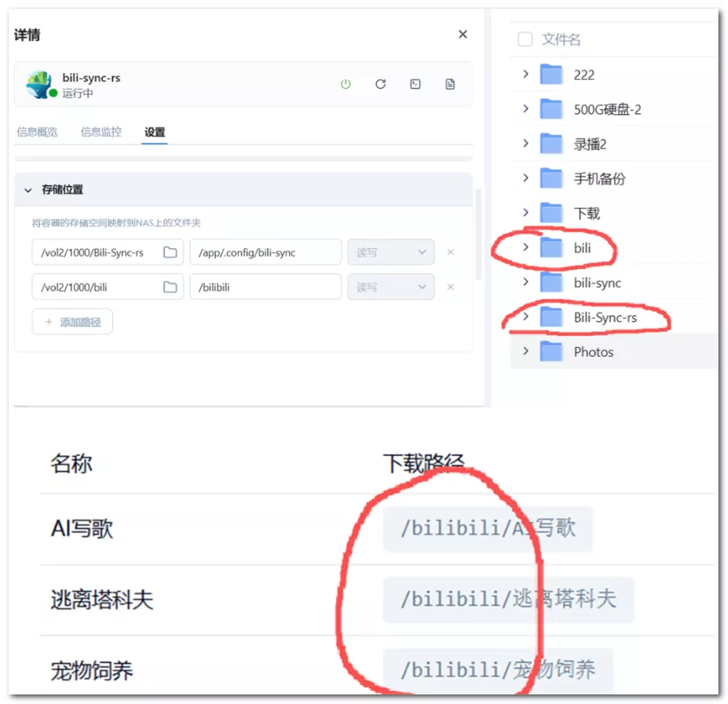Open the container terminal icon
The image size is (728, 704).
click(415, 84)
